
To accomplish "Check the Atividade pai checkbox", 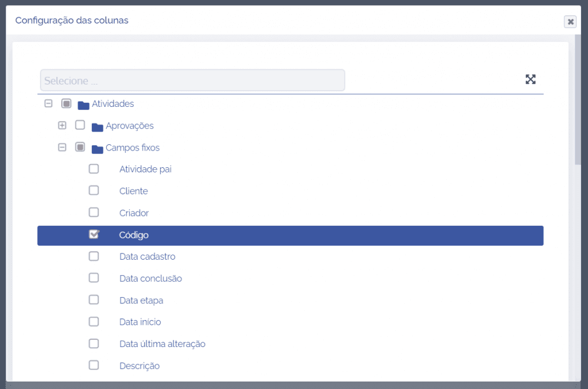I will 94,169.
